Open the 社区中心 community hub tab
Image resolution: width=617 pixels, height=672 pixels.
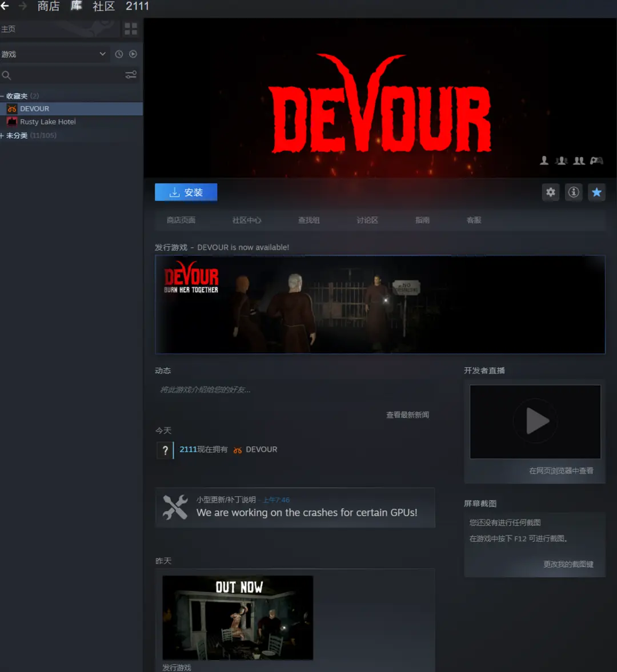247,220
